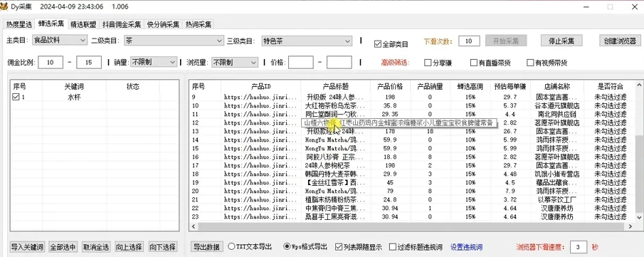Click the scroll-down arrow of results list
This screenshot has height=257, width=644.
click(638, 217)
